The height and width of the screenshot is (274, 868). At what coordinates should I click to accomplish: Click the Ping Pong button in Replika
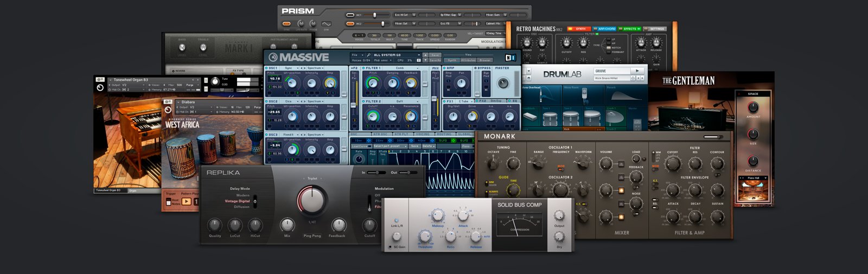[x=312, y=235]
